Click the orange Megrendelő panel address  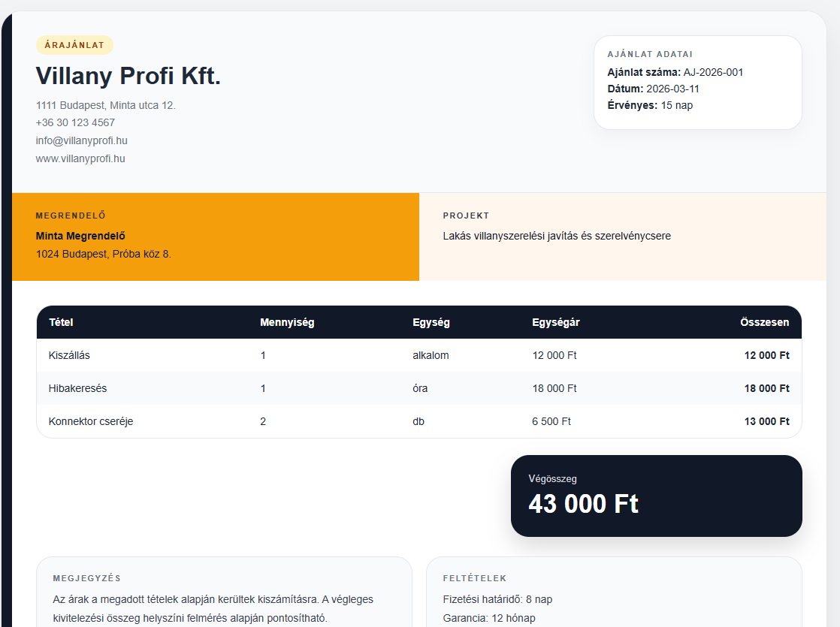tap(104, 254)
